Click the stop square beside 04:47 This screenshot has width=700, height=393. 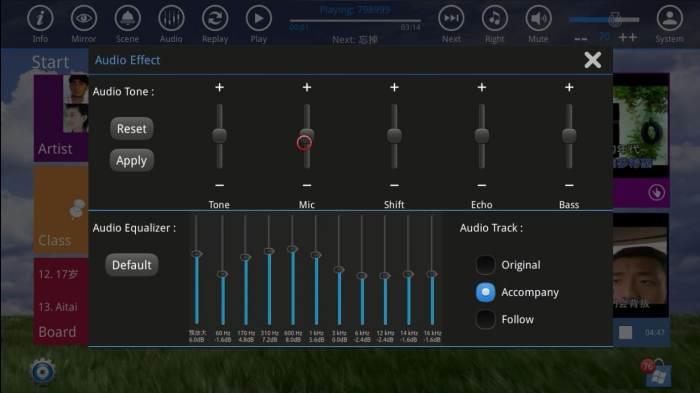625,332
